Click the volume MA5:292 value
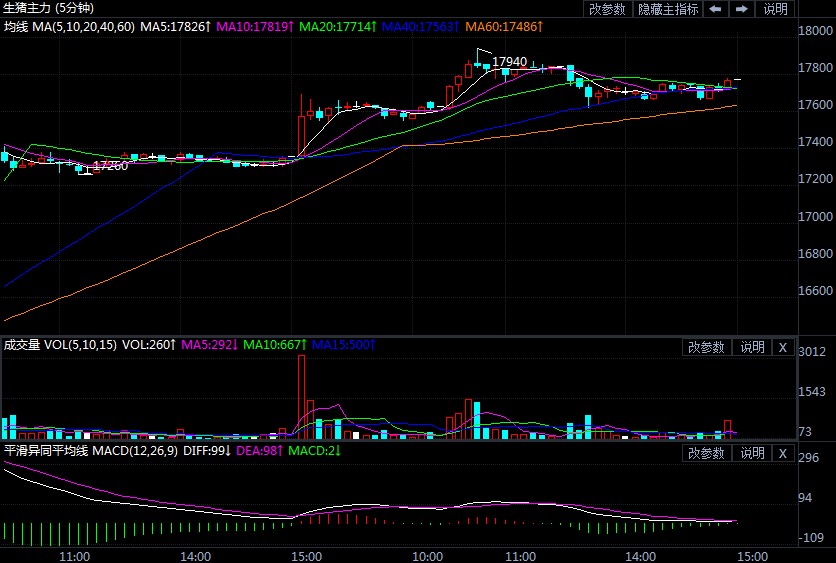Viewport: 836px width, 563px height. (210, 345)
